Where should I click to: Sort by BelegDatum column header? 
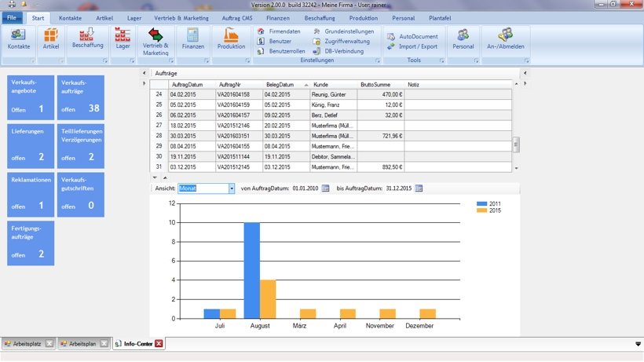[x=286, y=85]
